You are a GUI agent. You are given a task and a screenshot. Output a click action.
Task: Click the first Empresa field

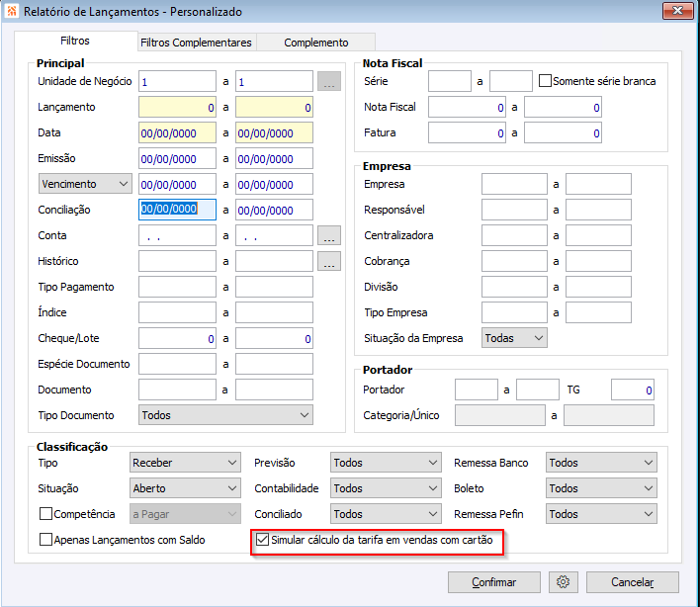[514, 184]
